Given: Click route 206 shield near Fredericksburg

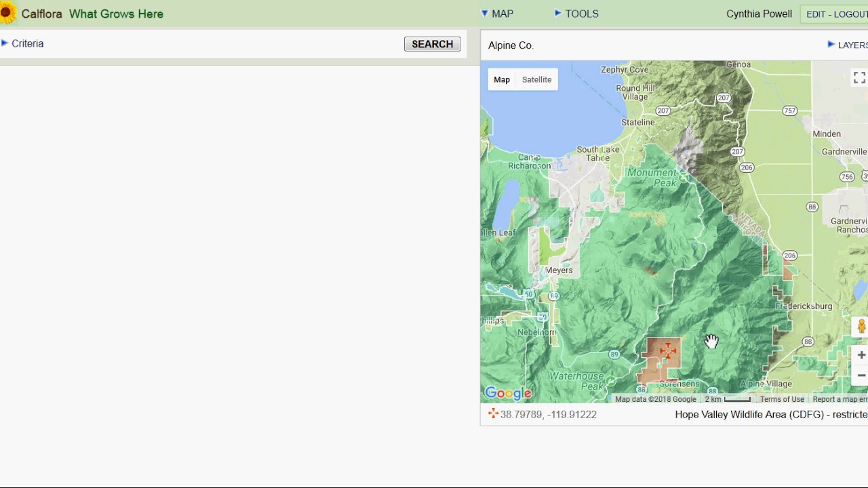Looking at the screenshot, I should coord(789,256).
